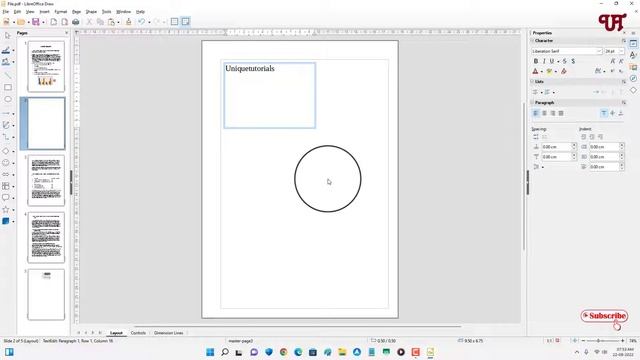640x360 pixels.
Task: Toggle Align Left in the Paragraph panel
Action: click(x=536, y=113)
